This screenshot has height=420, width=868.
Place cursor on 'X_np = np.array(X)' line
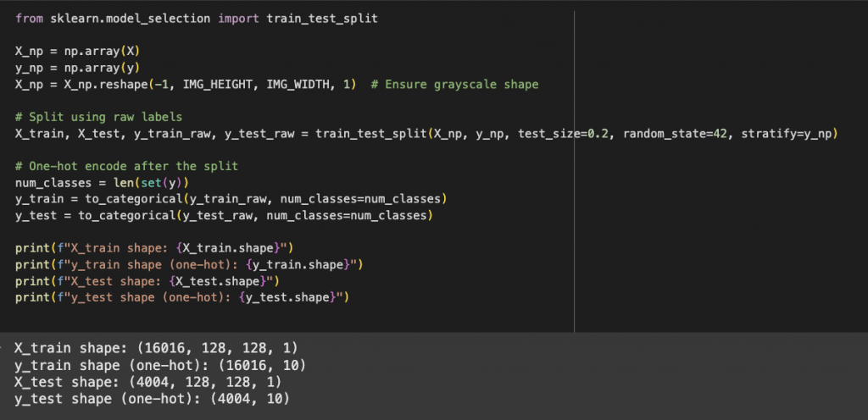tap(78, 52)
